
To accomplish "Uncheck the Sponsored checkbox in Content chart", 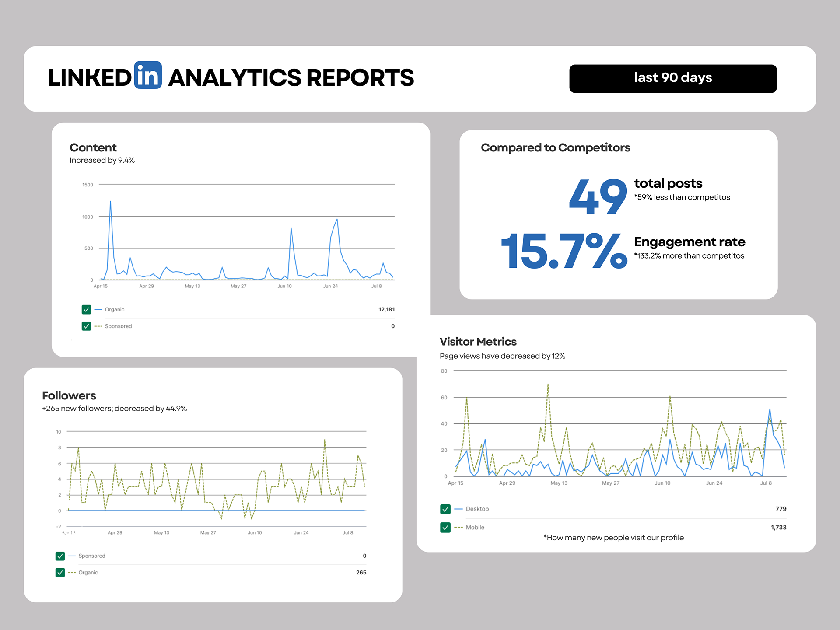I will (86, 326).
